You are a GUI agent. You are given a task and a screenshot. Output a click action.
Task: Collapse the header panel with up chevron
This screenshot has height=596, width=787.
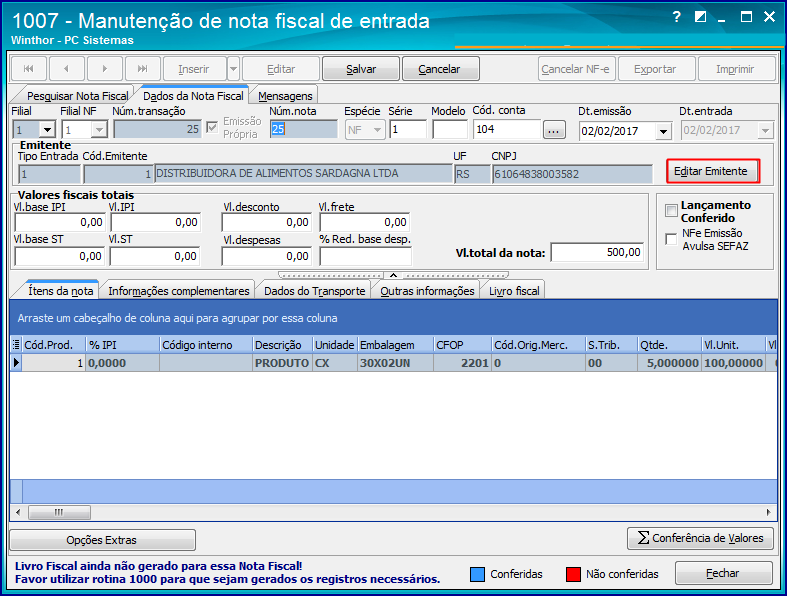coord(394,275)
